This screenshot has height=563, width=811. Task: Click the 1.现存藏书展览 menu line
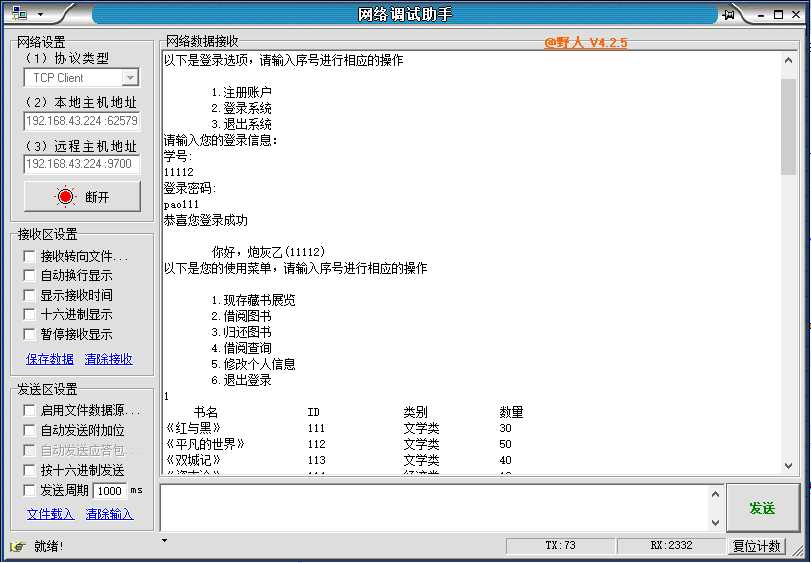tap(253, 300)
